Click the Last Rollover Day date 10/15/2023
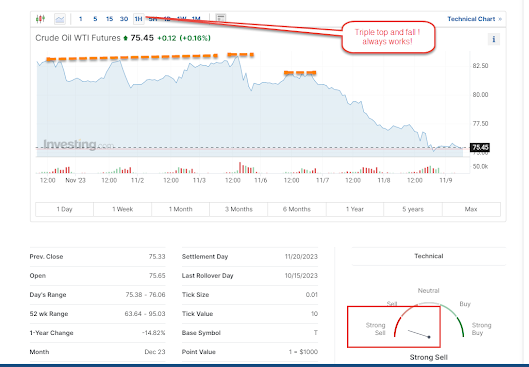The width and height of the screenshot is (529, 367). [x=301, y=276]
